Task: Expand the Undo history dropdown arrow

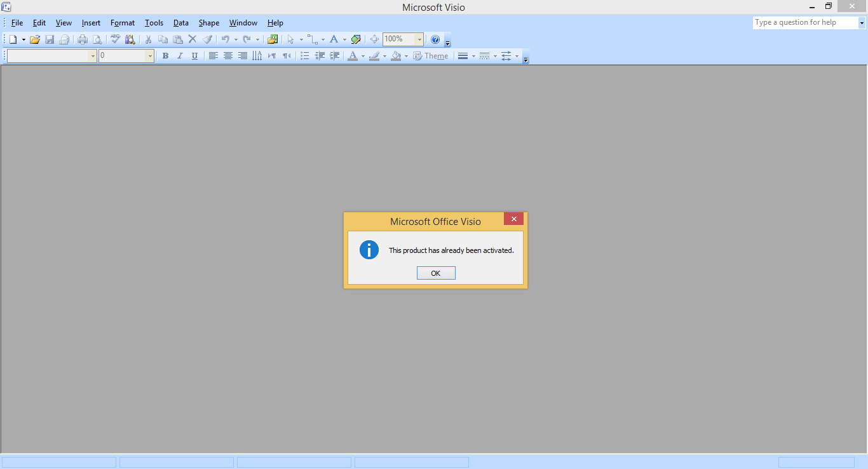Action: (x=236, y=39)
